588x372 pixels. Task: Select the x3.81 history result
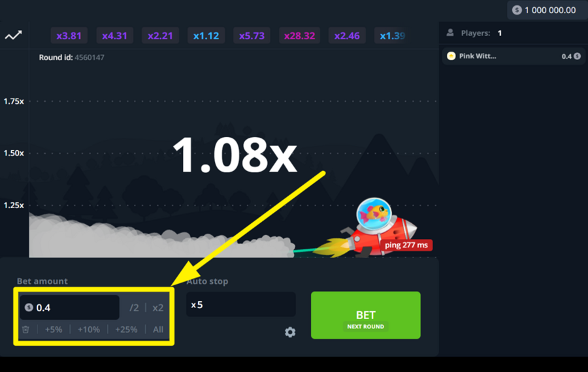(x=69, y=36)
